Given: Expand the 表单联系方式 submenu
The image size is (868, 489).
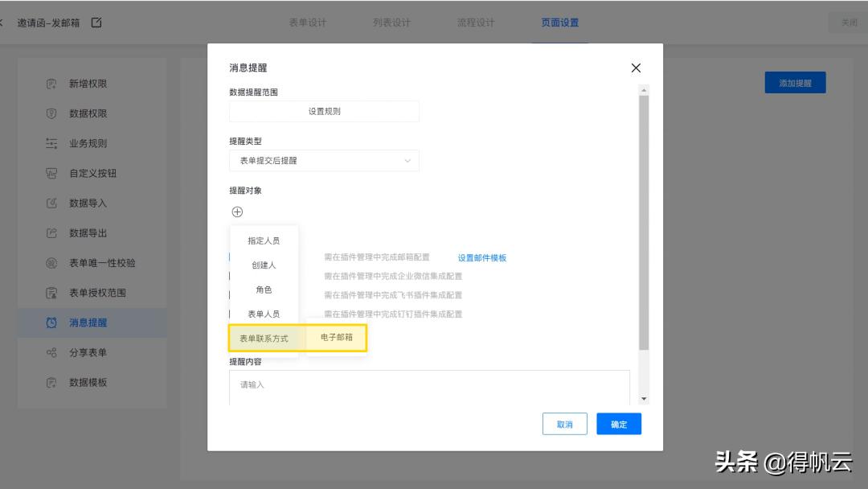Looking at the screenshot, I should point(263,337).
